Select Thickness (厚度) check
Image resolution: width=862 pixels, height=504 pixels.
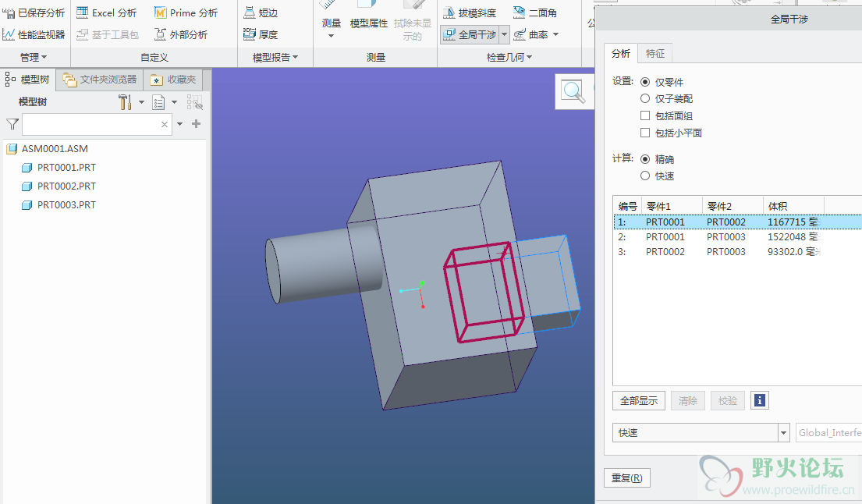(261, 34)
